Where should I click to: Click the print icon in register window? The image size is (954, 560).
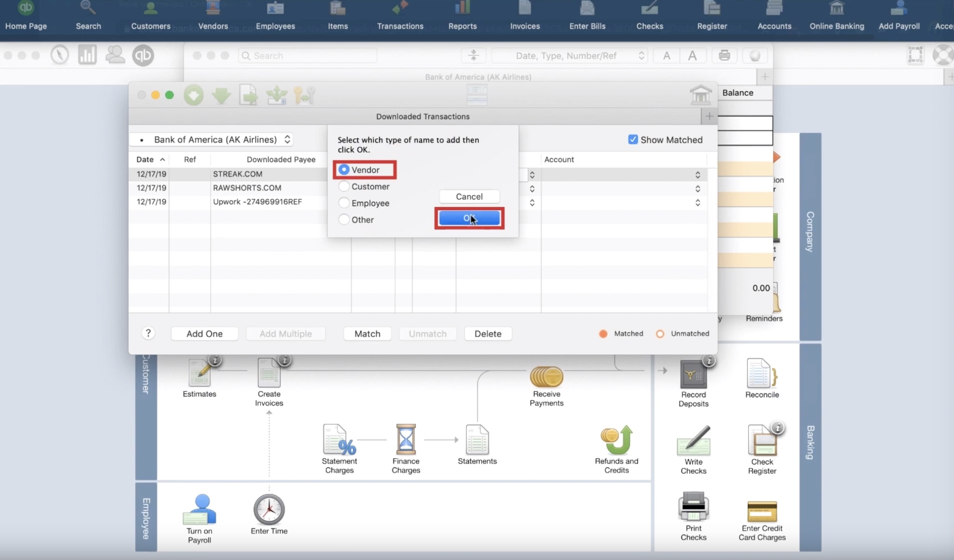click(x=724, y=56)
